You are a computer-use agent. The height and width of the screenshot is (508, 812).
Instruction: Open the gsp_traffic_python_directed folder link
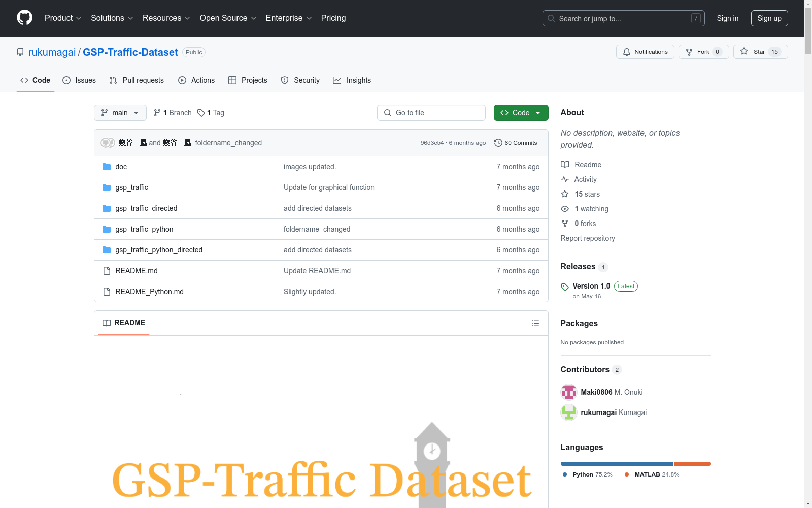point(159,250)
